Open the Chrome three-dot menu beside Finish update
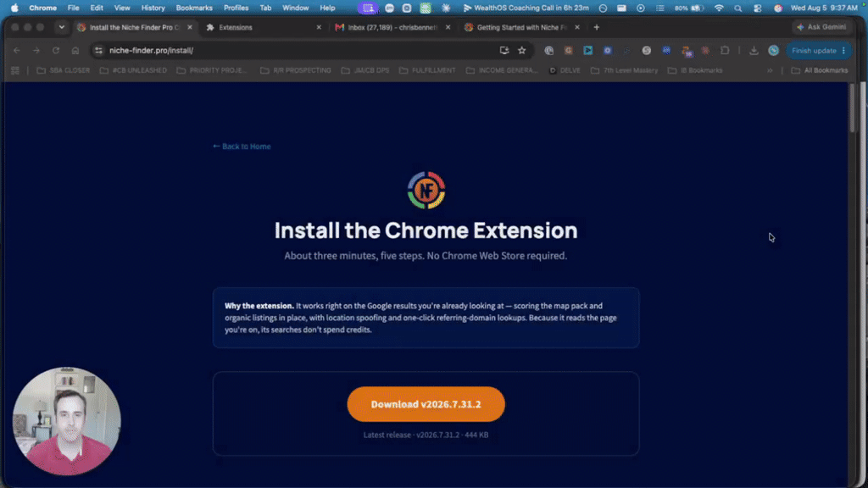 coord(843,50)
